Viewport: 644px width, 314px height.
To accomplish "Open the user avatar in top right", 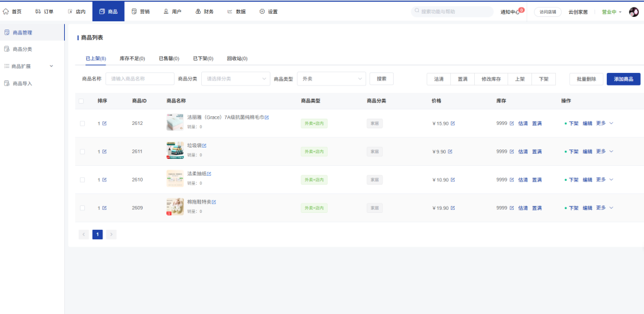I will coord(633,12).
